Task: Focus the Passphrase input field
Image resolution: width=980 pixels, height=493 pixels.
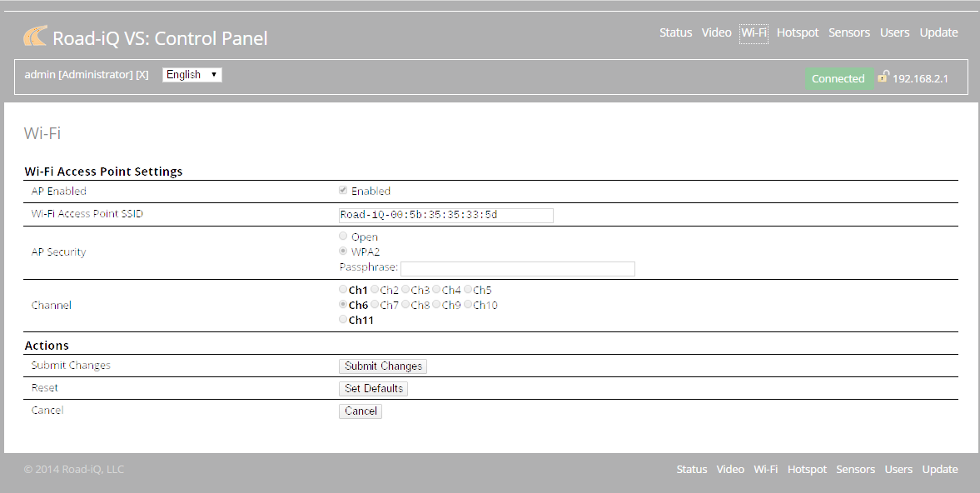Action: point(518,269)
